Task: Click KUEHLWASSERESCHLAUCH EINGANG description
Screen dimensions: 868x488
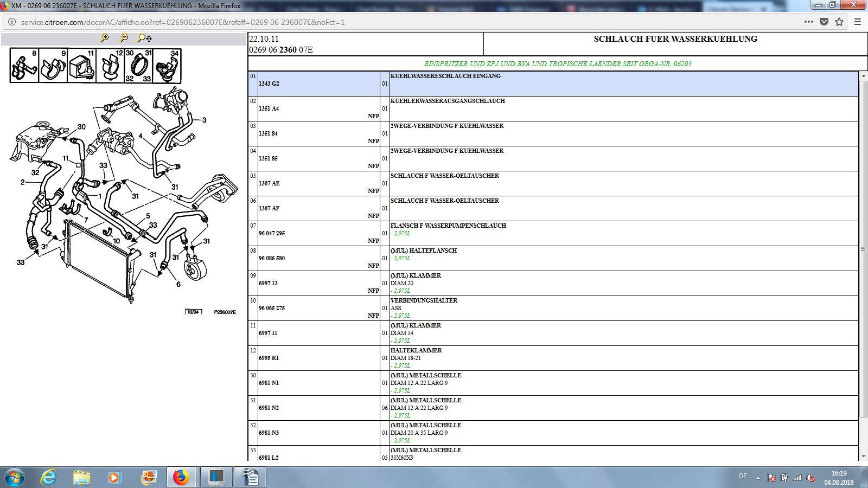Action: pos(445,76)
